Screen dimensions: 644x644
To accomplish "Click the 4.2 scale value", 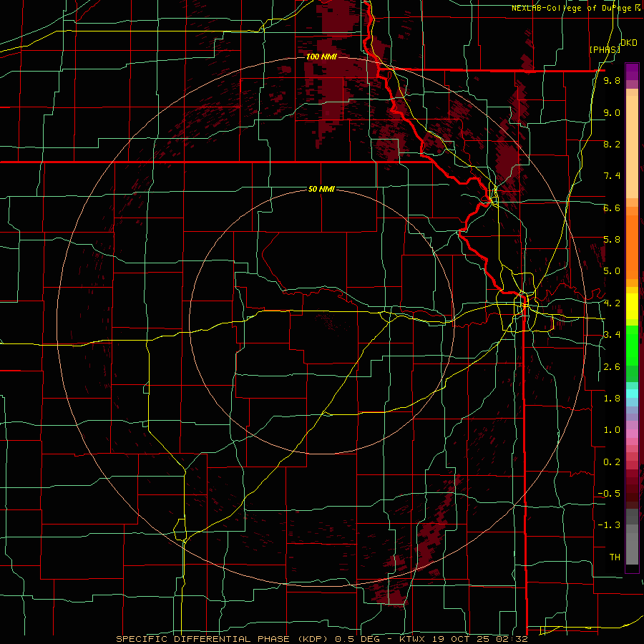I will (x=612, y=303).
